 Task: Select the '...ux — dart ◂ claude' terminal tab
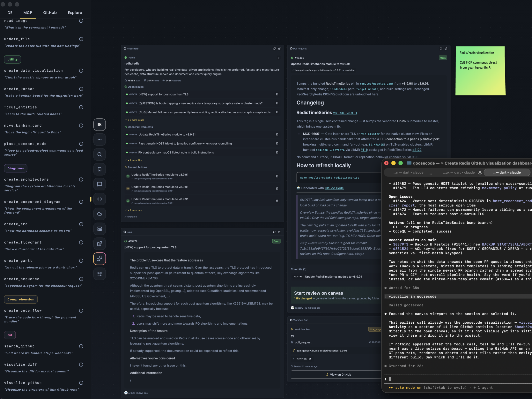[459, 173]
